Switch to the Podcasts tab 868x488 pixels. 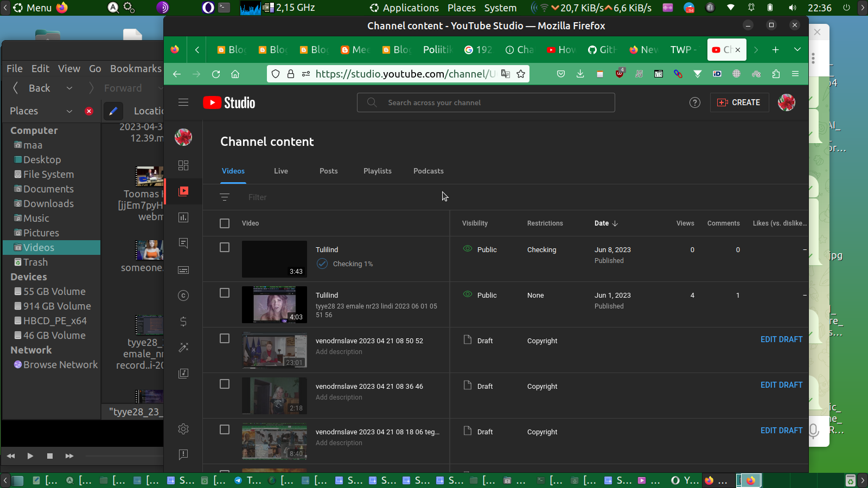[x=428, y=171]
